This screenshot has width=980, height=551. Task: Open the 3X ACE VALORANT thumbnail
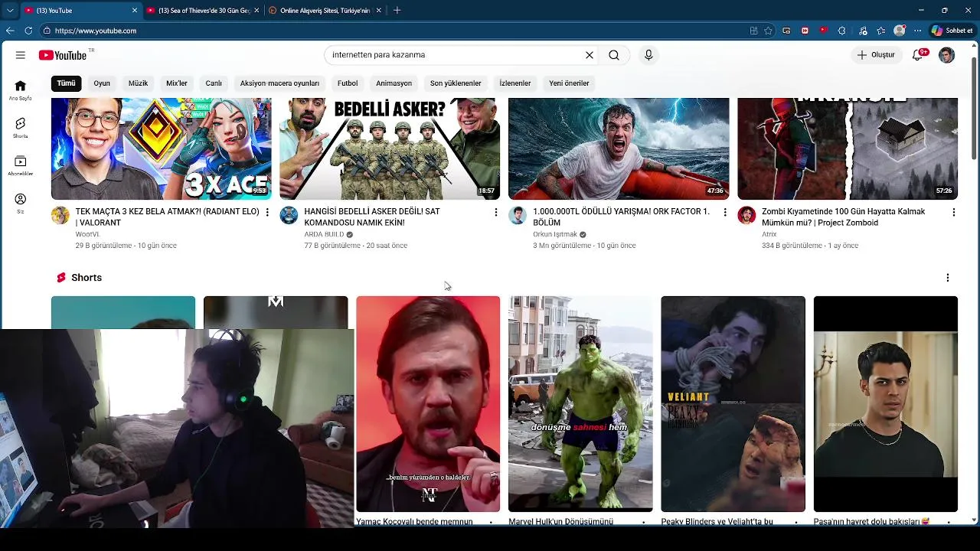161,148
